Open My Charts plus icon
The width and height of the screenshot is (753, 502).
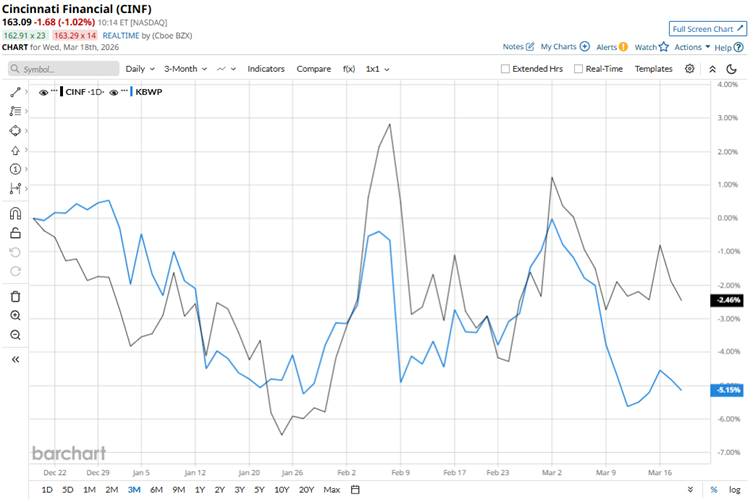pos(584,47)
